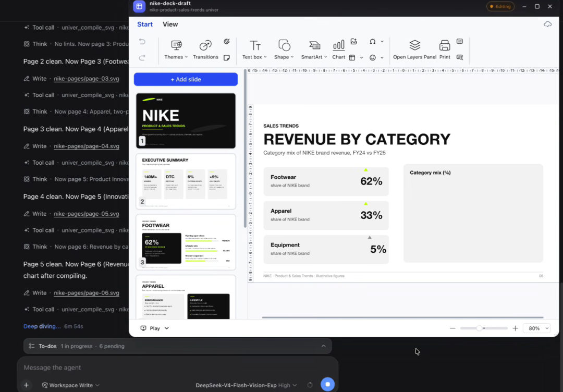Click the Undo arrow in the toolbar
This screenshot has width=563, height=392.
click(142, 42)
